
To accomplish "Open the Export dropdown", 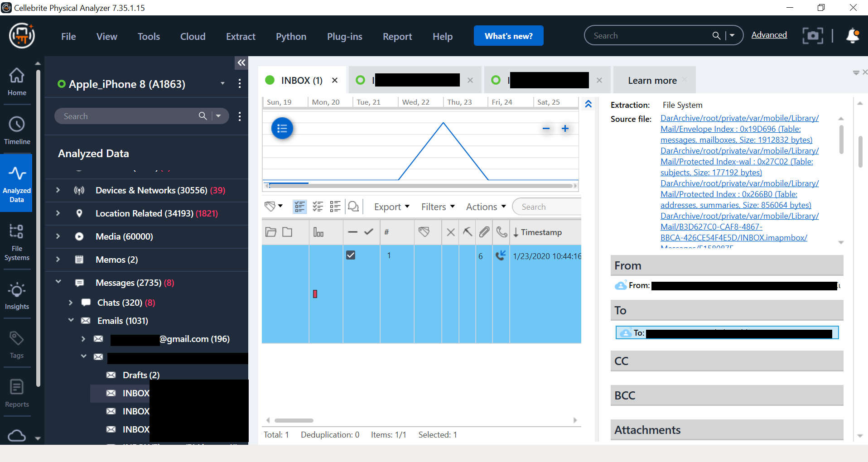I will point(392,207).
